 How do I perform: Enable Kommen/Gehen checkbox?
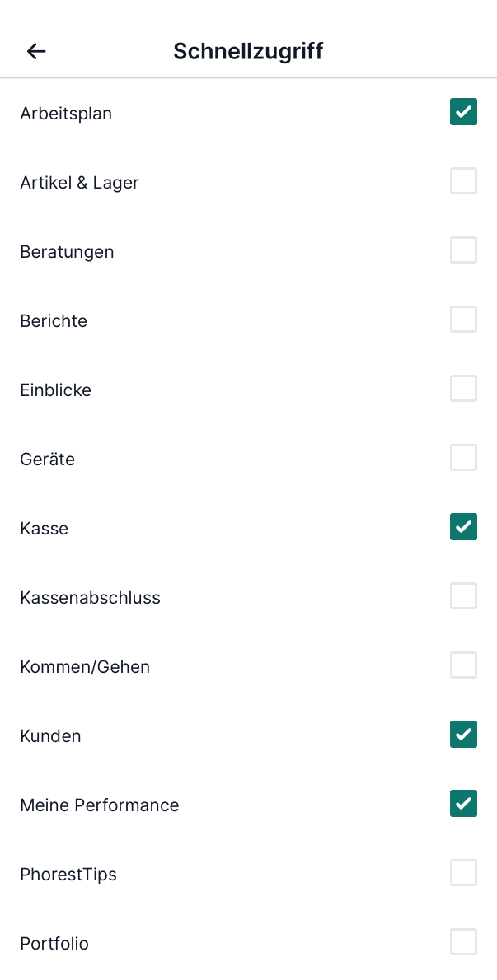463,665
